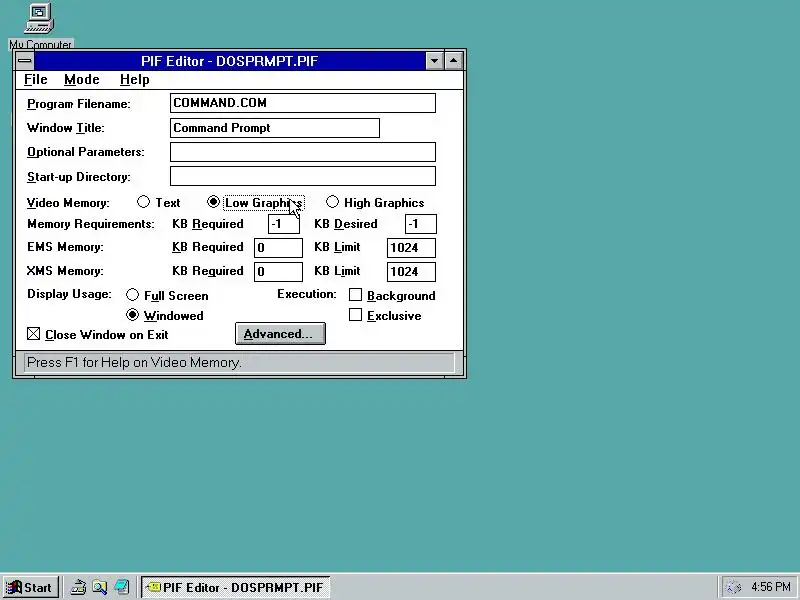Select Low Graphics video memory option

[x=256, y=203]
